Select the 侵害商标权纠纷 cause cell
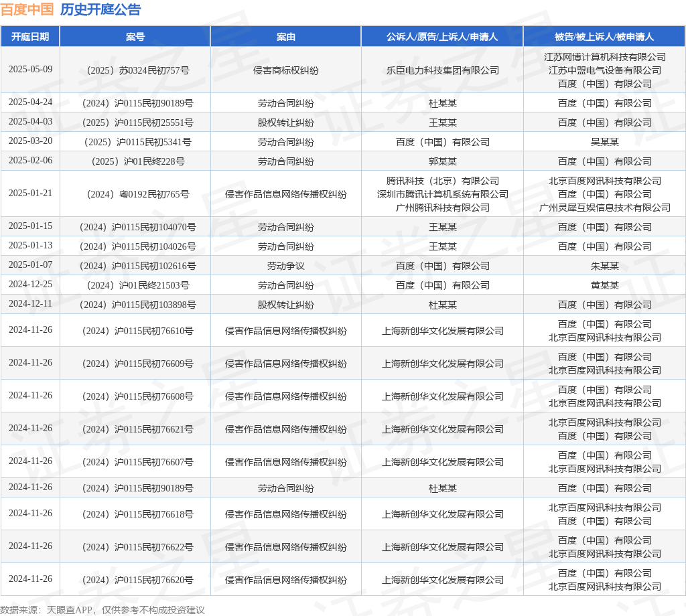 (285, 70)
